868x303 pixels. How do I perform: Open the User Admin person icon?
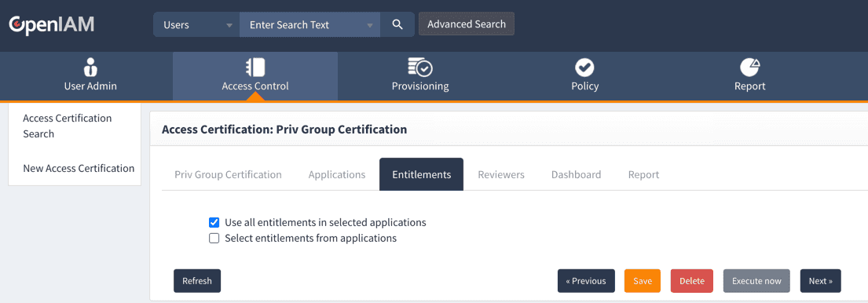90,68
